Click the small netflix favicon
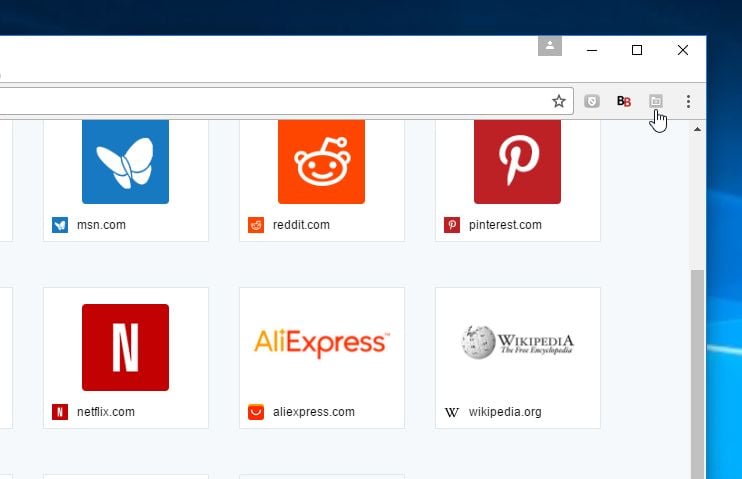 [60, 412]
